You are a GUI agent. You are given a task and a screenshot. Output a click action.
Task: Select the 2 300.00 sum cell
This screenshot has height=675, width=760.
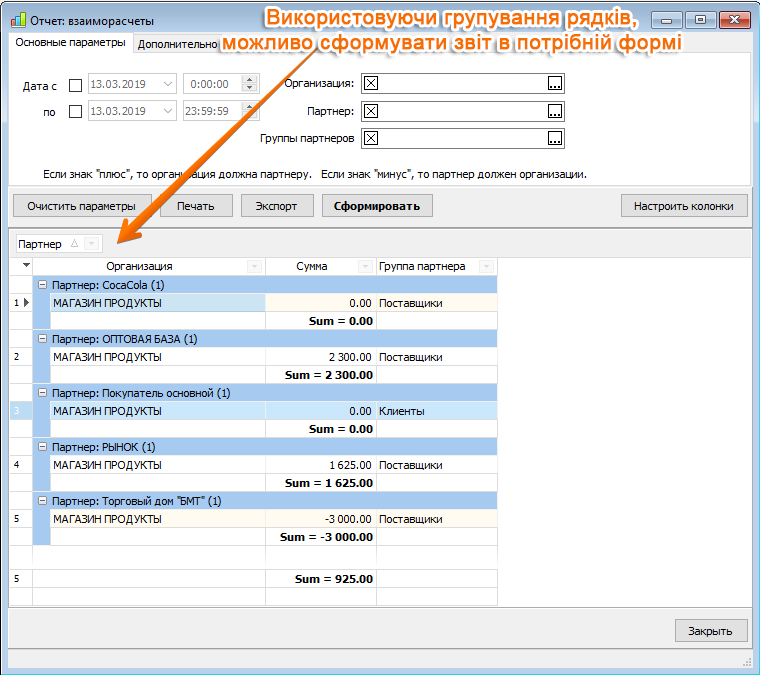click(321, 357)
